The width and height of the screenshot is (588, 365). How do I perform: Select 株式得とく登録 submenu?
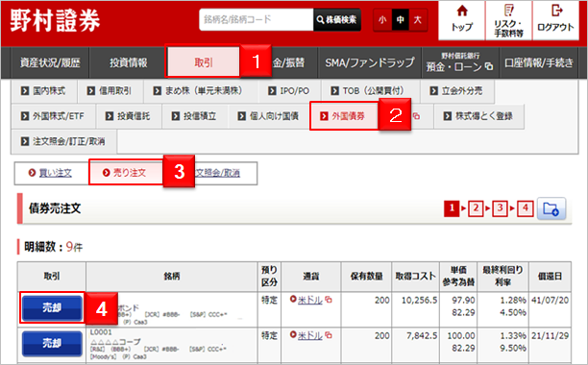coord(478,116)
